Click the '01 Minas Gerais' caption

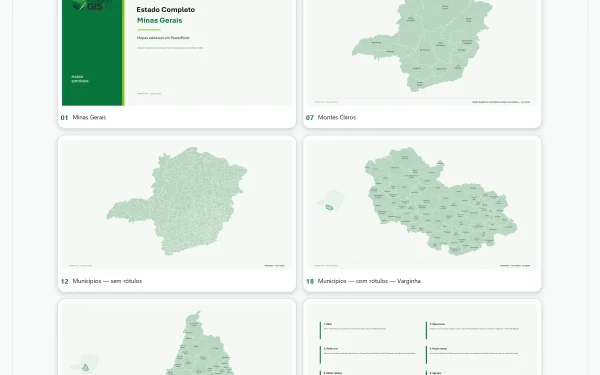pos(83,117)
